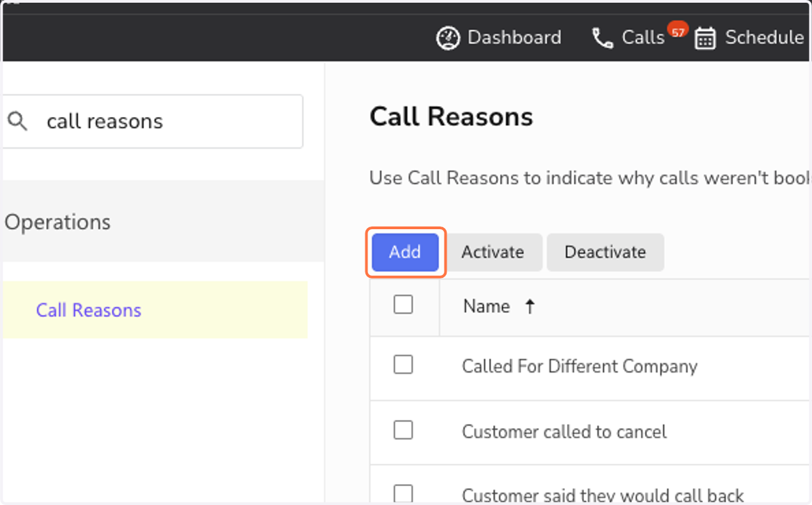Viewport: 812px width, 505px height.
Task: Click the Customer called to cancel text
Action: [564, 431]
